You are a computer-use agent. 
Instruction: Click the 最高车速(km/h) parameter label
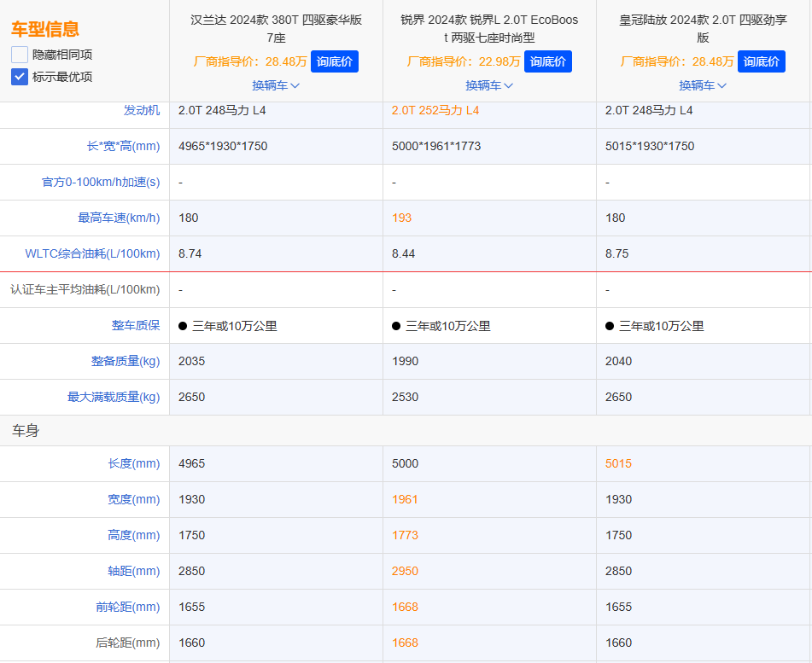coord(119,218)
